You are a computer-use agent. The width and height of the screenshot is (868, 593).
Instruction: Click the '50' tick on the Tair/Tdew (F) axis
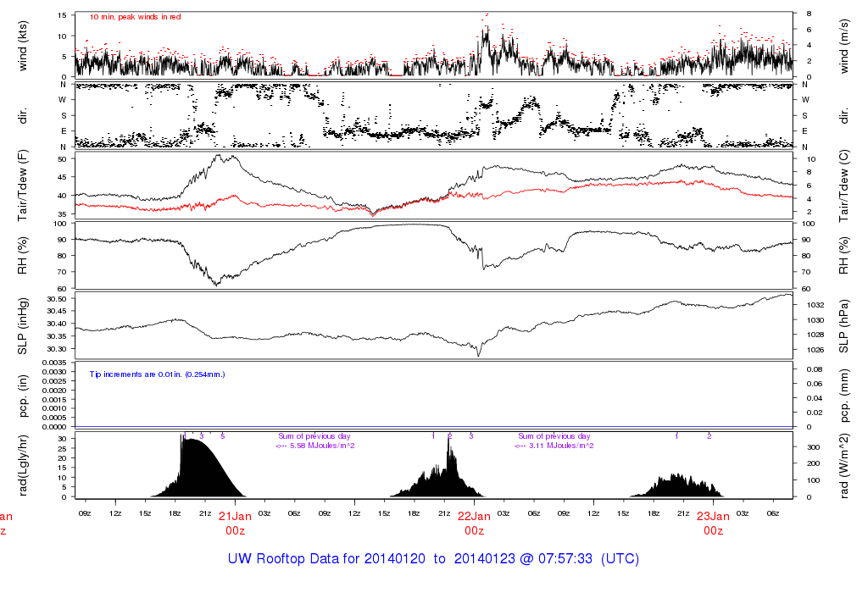(x=62, y=159)
